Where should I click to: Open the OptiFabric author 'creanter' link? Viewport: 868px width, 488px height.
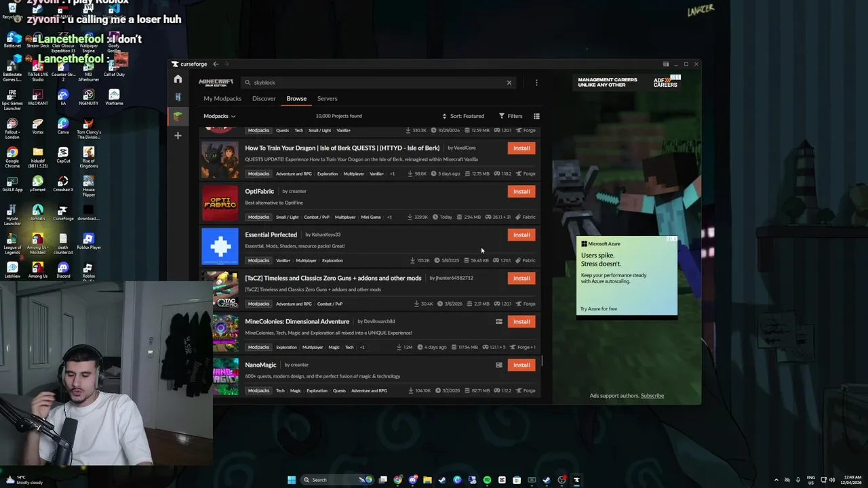click(x=298, y=191)
